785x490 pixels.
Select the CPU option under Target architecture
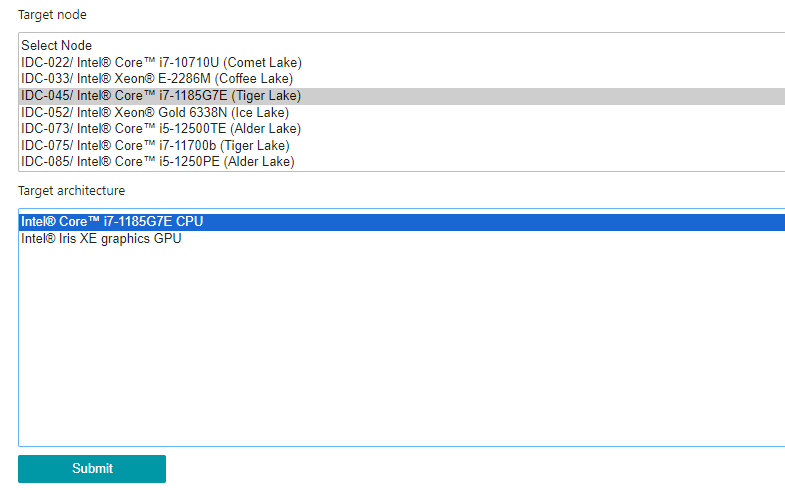pyautogui.click(x=112, y=222)
